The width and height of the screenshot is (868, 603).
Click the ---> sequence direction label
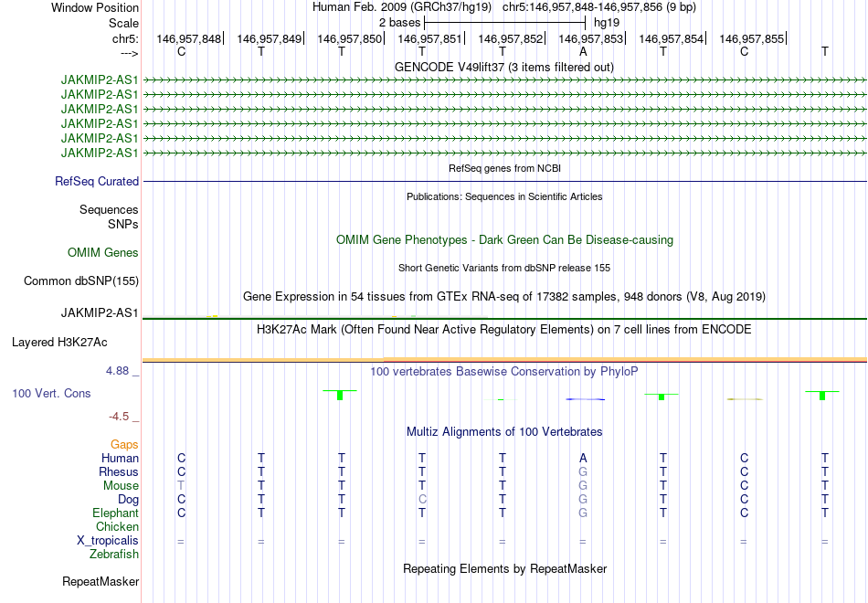coord(129,53)
